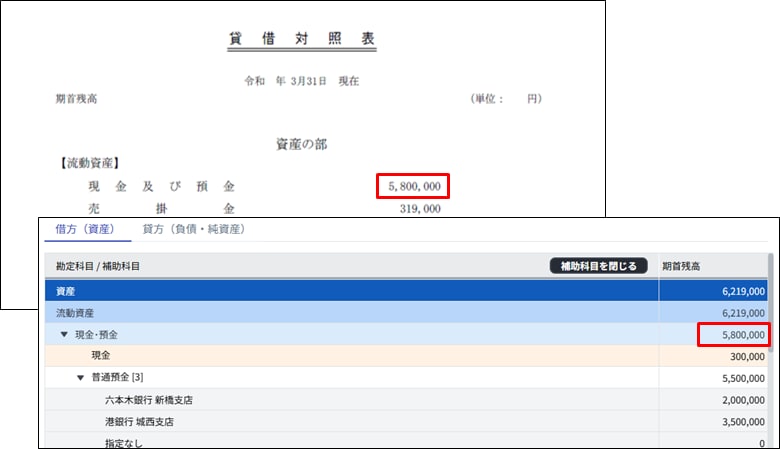This screenshot has height=449, width=780.
Task: Click the 300,000 opening balance for 現金
Action: 745,356
